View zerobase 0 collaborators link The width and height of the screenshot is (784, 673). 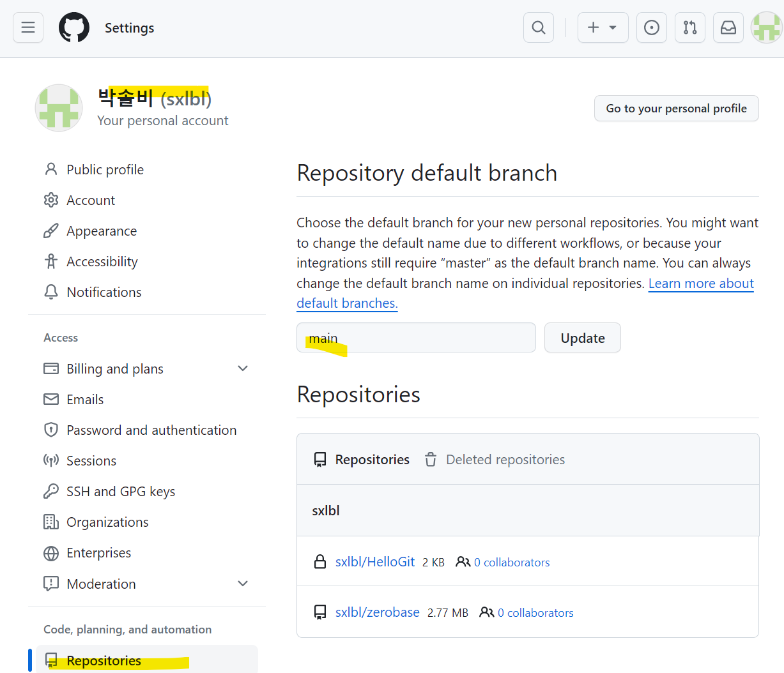pyautogui.click(x=535, y=613)
